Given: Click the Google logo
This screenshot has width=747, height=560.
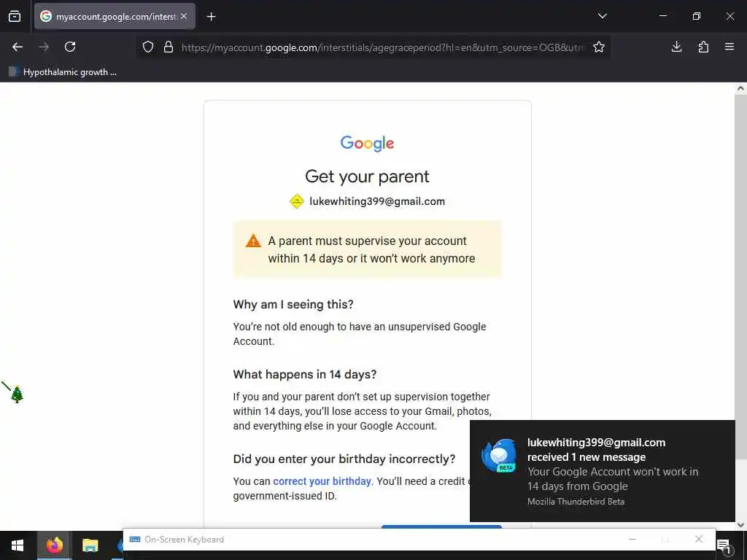Looking at the screenshot, I should click(368, 143).
